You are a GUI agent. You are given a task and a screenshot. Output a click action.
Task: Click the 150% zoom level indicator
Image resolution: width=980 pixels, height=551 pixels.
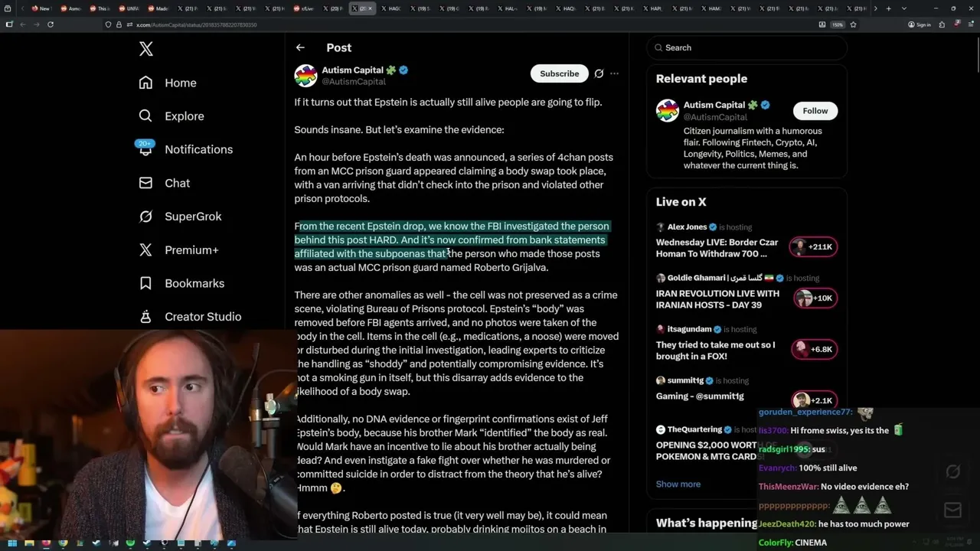point(838,24)
